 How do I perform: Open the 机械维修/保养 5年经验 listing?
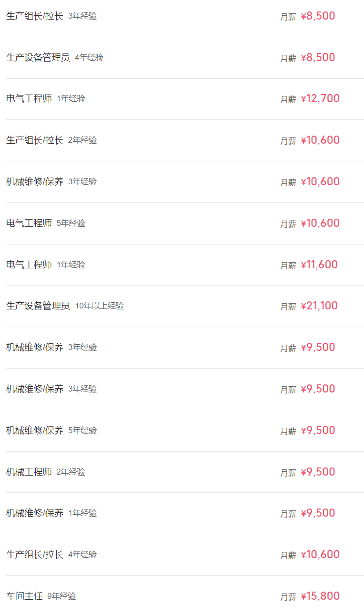pos(185,431)
